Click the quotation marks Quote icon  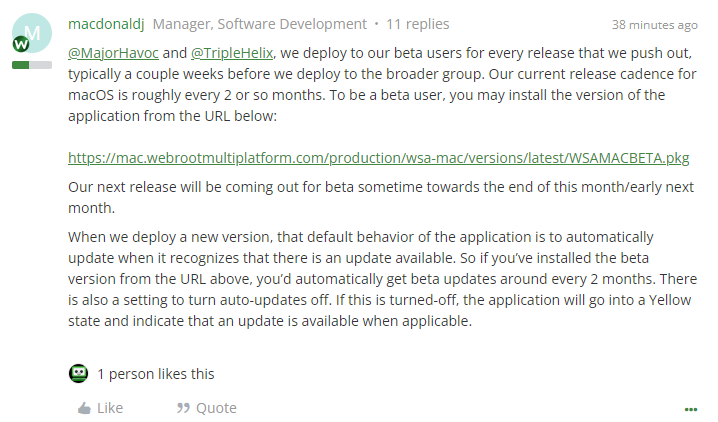(183, 408)
